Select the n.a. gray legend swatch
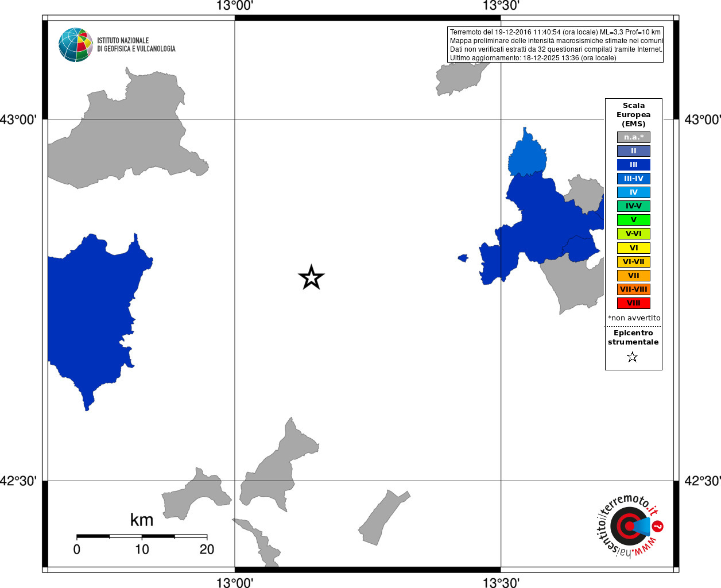 634,137
